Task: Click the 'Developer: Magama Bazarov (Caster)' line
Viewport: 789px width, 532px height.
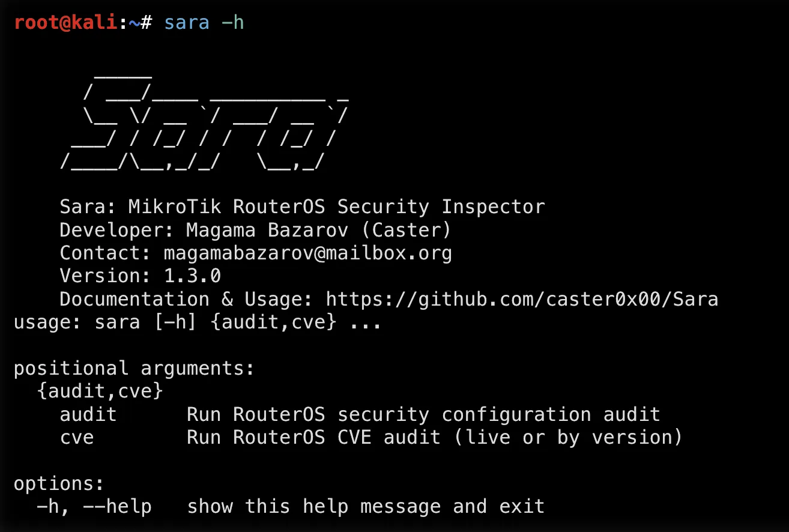Action: click(256, 229)
